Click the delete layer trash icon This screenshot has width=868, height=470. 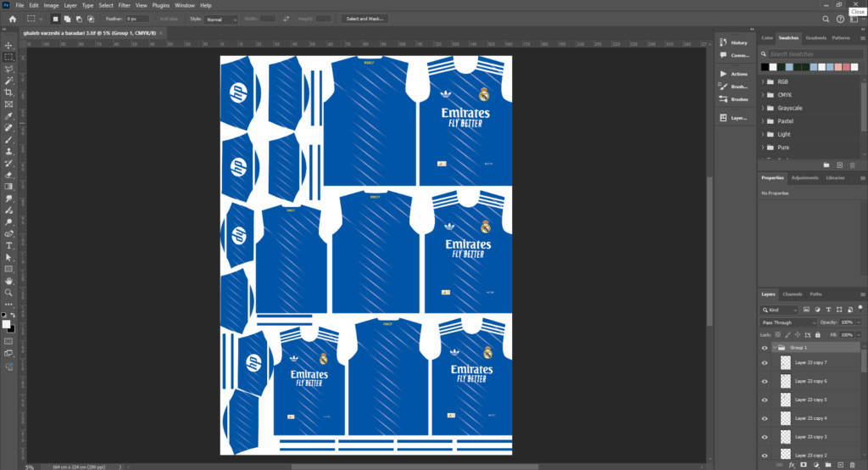(x=853, y=465)
